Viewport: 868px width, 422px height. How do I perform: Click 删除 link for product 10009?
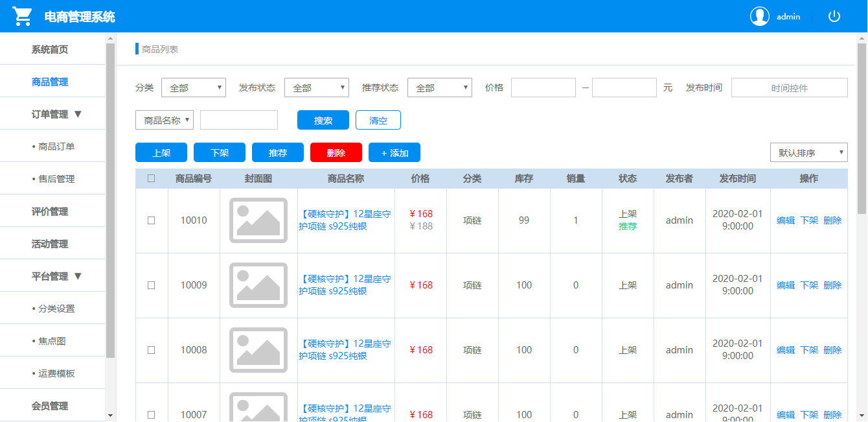coord(832,285)
